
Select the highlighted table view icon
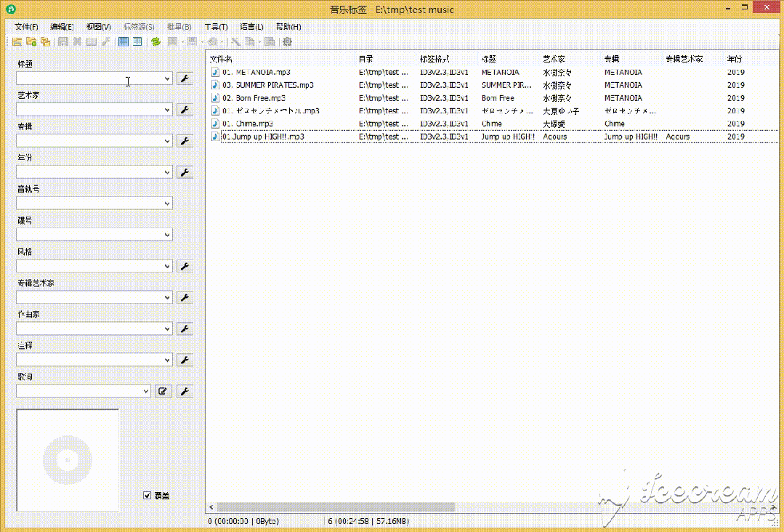123,41
